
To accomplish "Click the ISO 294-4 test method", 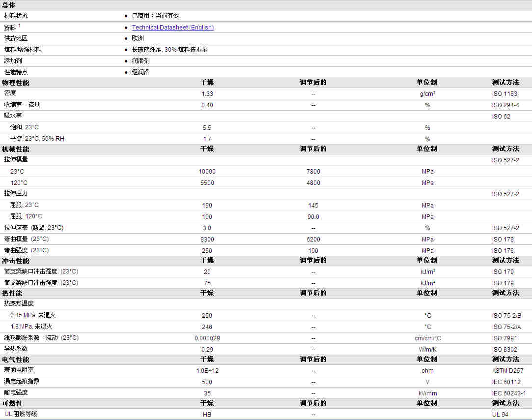I will 505,105.
